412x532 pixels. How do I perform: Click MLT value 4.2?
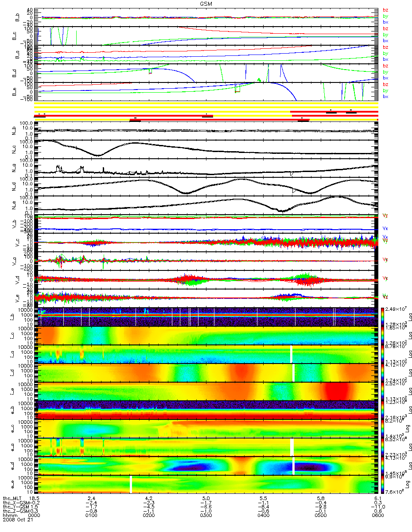coord(149,499)
